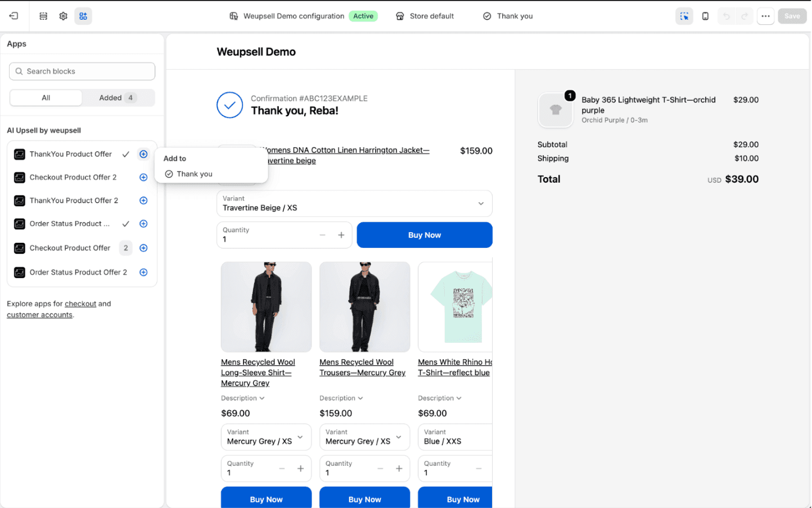The image size is (812, 508).
Task: Switch to mobile preview icon
Action: point(705,16)
